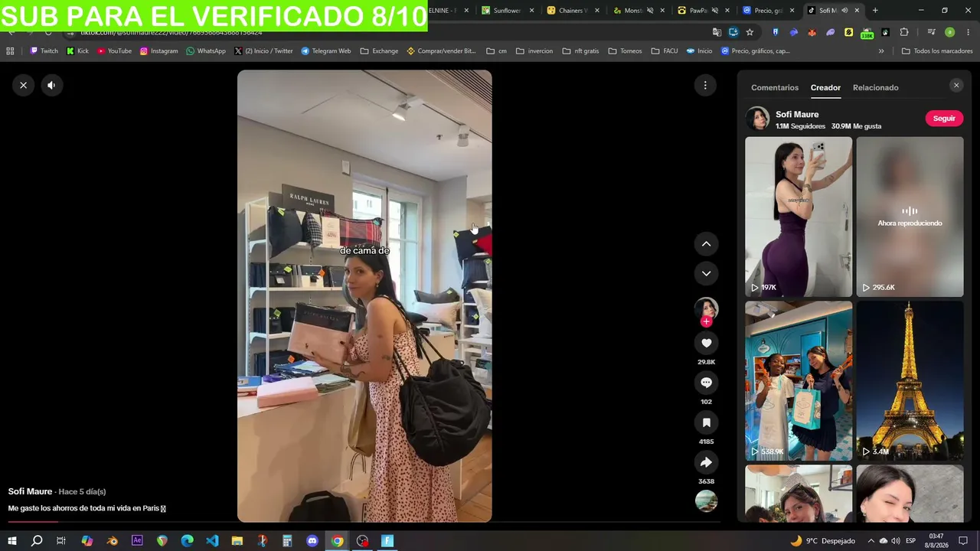Open the Instagram bookmark
Screen dimensions: 980x551
coord(158,51)
